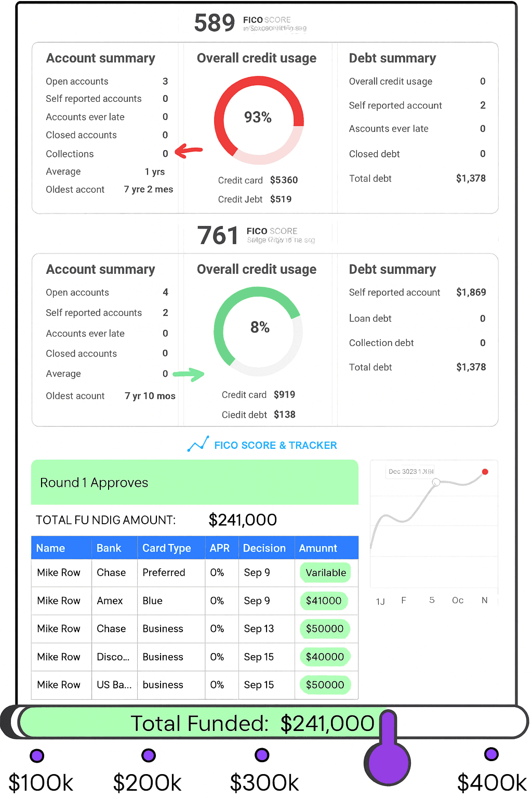The width and height of the screenshot is (532, 798).
Task: Select the red endpoint dot on the score chart
Action: point(485,472)
